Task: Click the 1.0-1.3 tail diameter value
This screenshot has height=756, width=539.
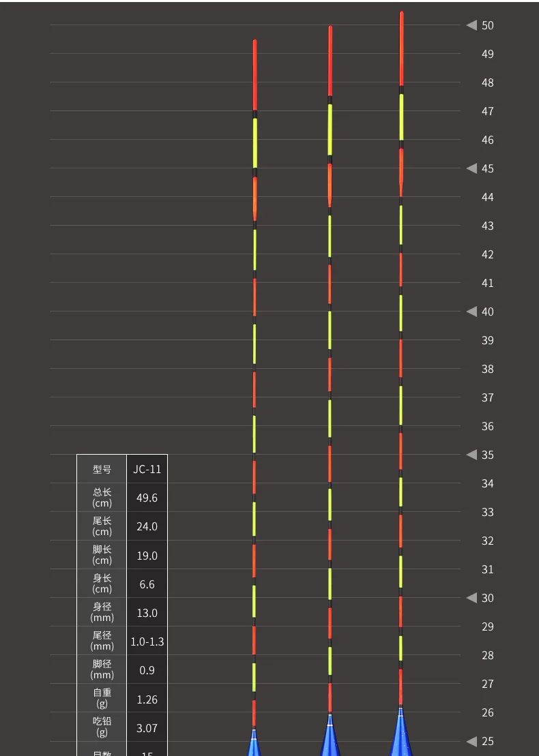Action: tap(147, 641)
